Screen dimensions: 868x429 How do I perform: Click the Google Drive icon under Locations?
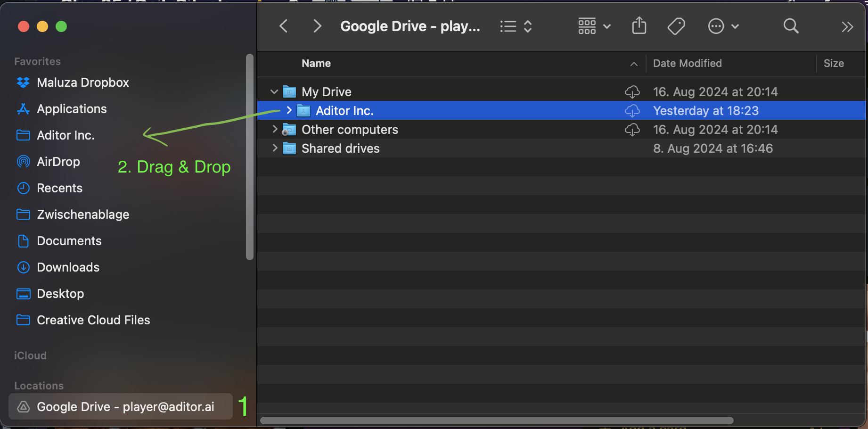pyautogui.click(x=23, y=406)
